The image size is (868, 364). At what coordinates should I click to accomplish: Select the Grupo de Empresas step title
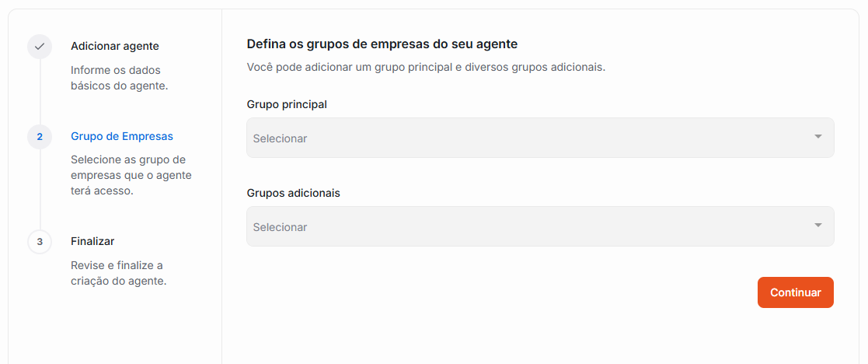(122, 136)
